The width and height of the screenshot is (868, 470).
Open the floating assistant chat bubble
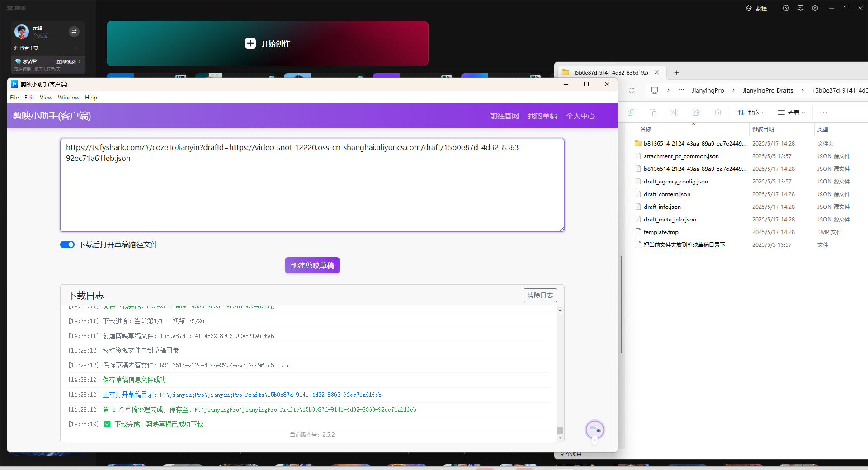click(x=595, y=429)
